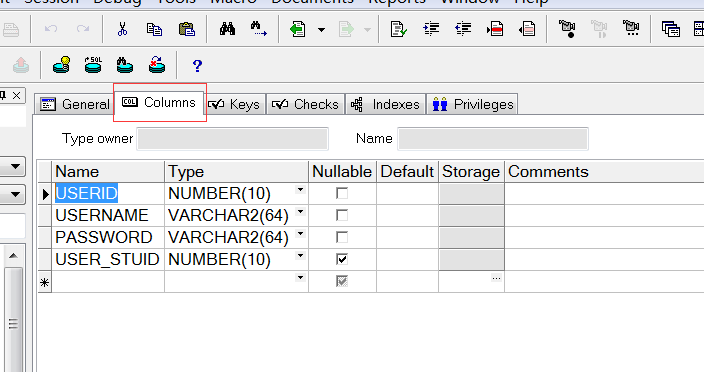Click the Explain Plan lightbulb icon

pyautogui.click(x=62, y=65)
